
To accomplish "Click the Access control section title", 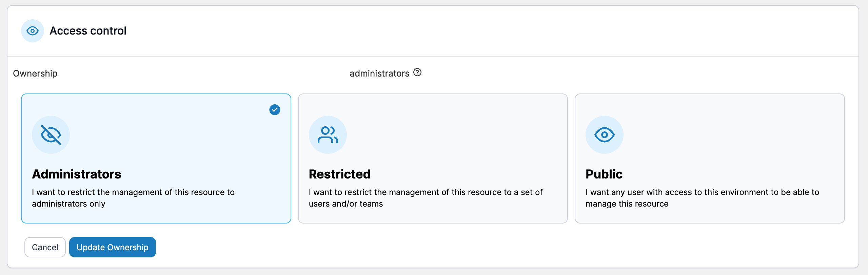I will coord(88,31).
